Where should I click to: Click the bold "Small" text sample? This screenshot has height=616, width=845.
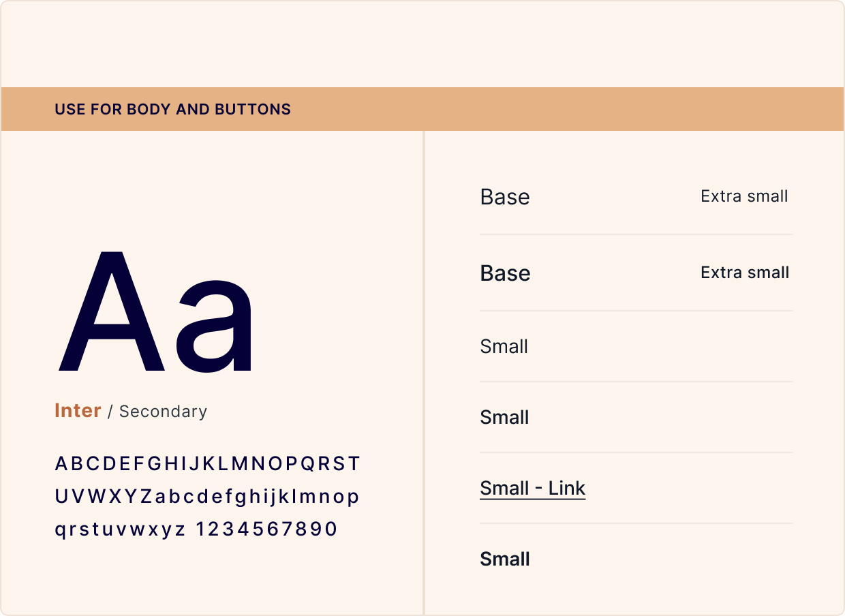point(505,559)
